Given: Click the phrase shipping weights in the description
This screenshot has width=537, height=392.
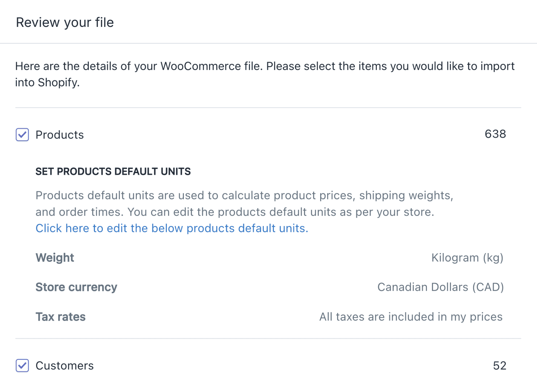Looking at the screenshot, I should tap(406, 195).
